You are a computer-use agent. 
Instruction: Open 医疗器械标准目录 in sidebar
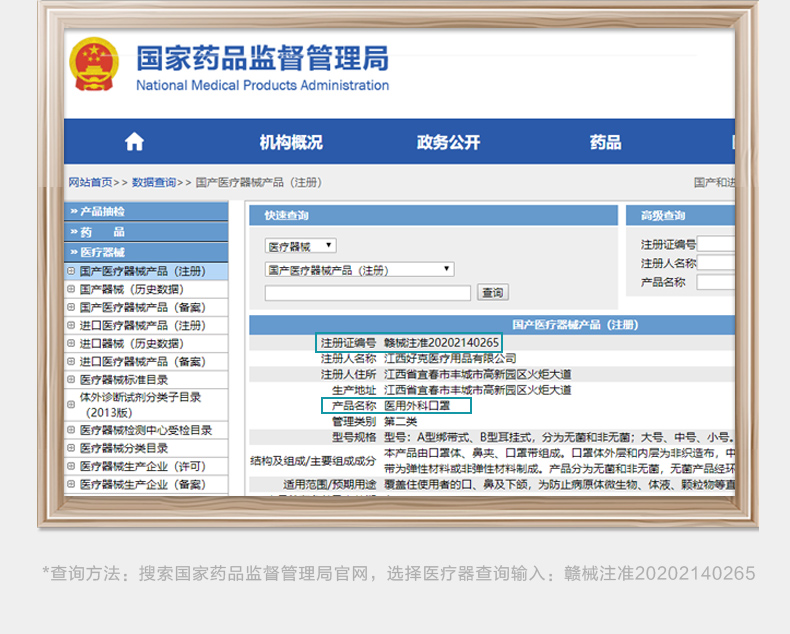coord(123,379)
